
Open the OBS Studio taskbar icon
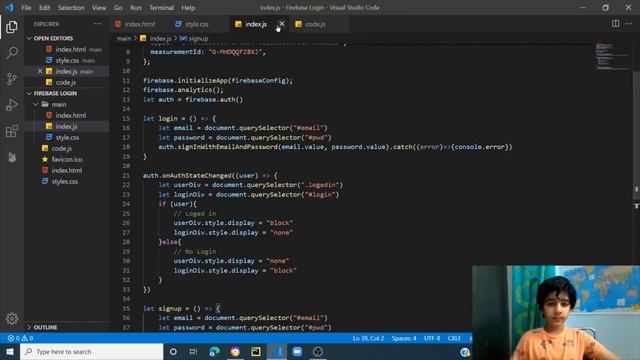(x=318, y=351)
